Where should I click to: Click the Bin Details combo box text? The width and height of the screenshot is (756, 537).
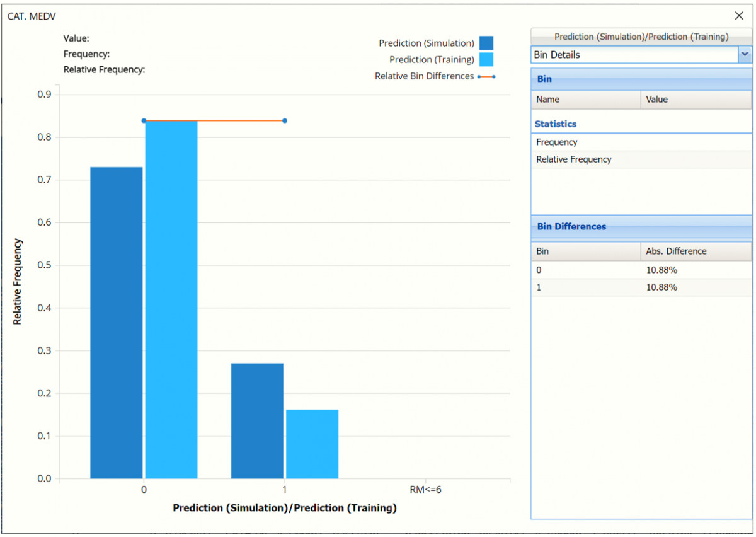634,55
